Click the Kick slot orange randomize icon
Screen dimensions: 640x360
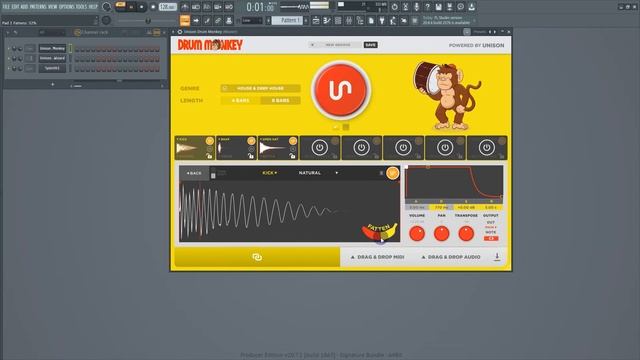[x=209, y=141]
